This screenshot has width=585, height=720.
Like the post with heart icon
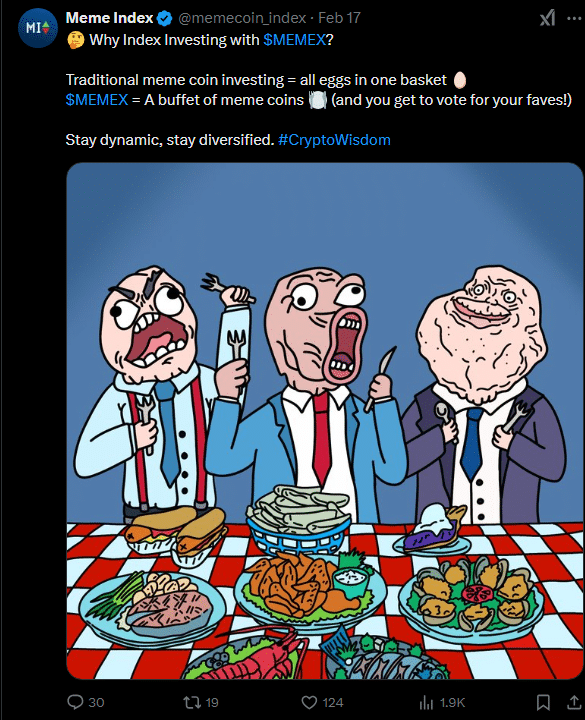coord(309,703)
